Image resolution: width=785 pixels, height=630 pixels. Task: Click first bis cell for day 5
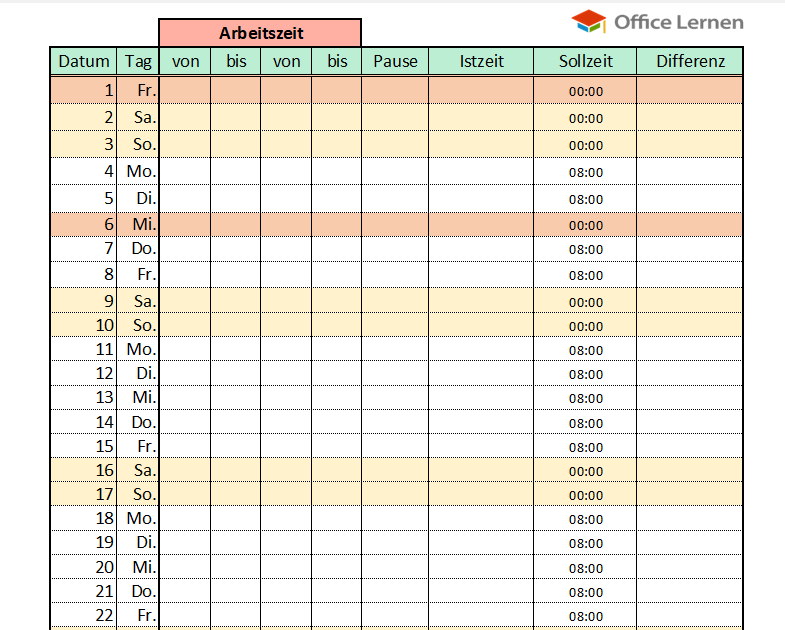tap(236, 198)
